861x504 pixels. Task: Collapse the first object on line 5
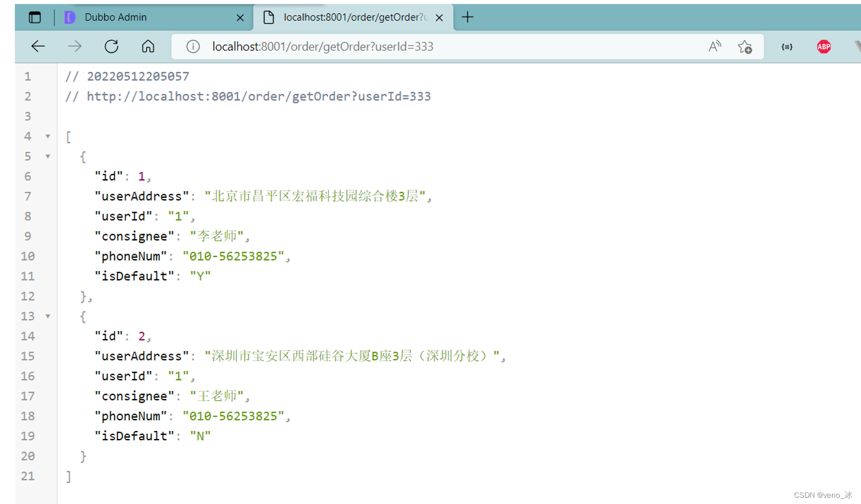[x=48, y=156]
